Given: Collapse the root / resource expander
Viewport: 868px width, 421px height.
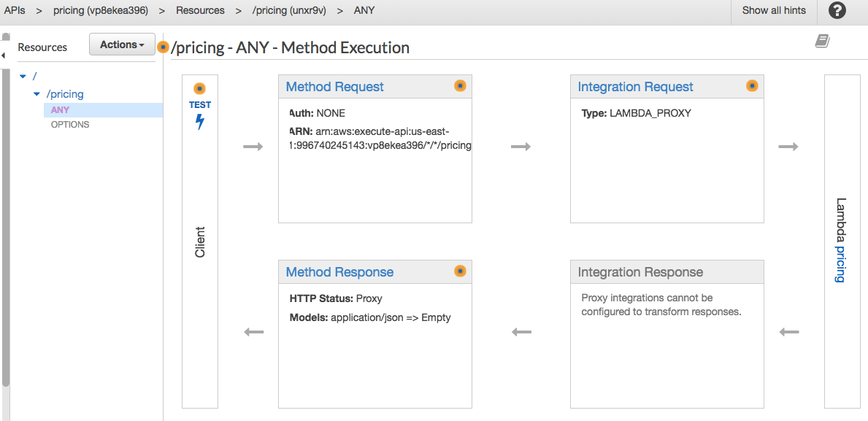Looking at the screenshot, I should click(x=23, y=76).
